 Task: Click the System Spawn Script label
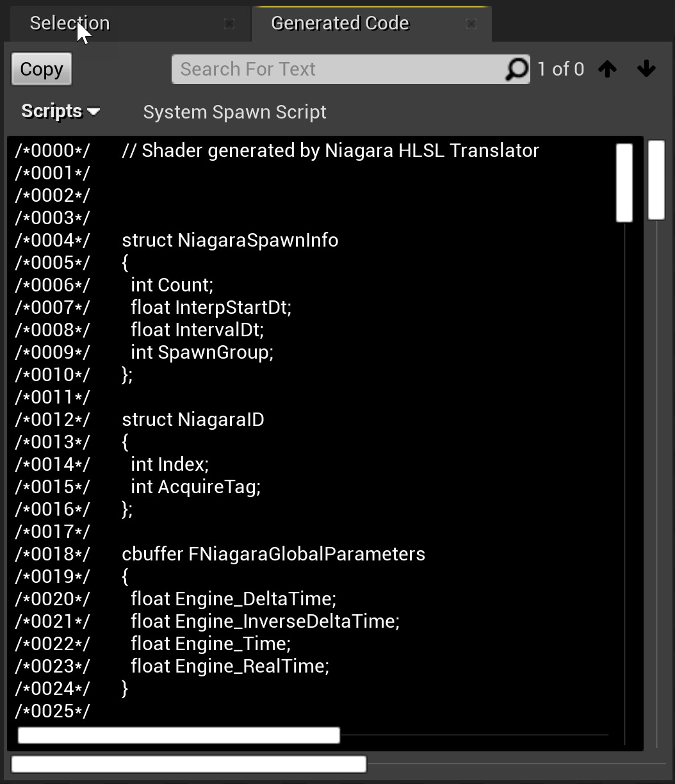234,112
